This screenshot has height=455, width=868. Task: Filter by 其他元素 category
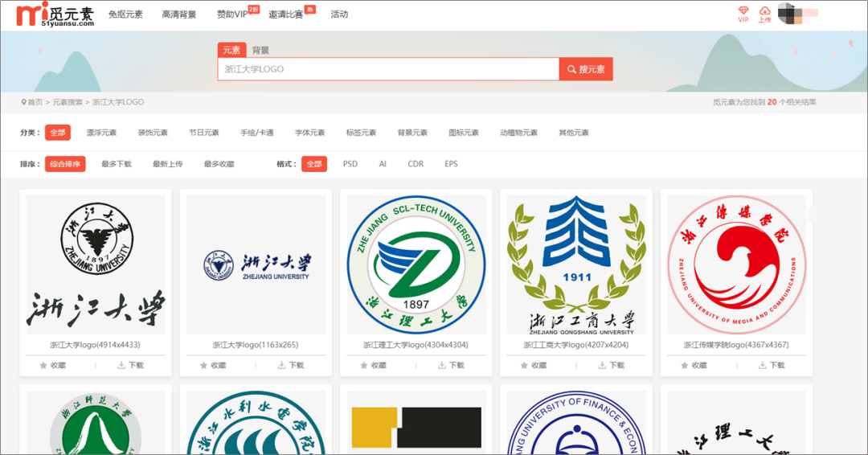coord(574,133)
